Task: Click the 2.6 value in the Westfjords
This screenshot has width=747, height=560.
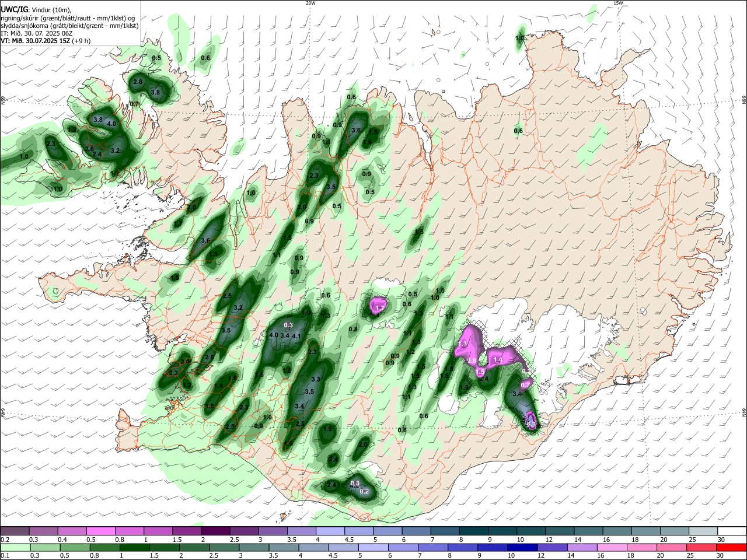Action: point(89,149)
